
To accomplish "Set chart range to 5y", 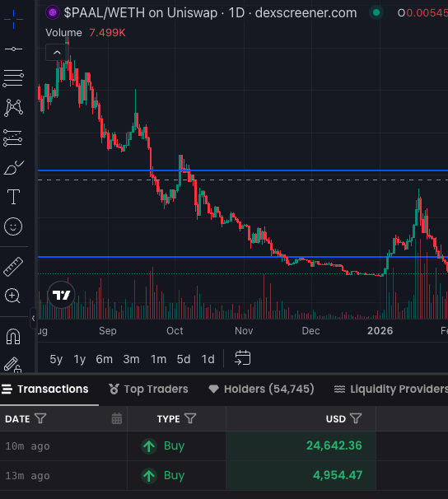I will point(56,359).
